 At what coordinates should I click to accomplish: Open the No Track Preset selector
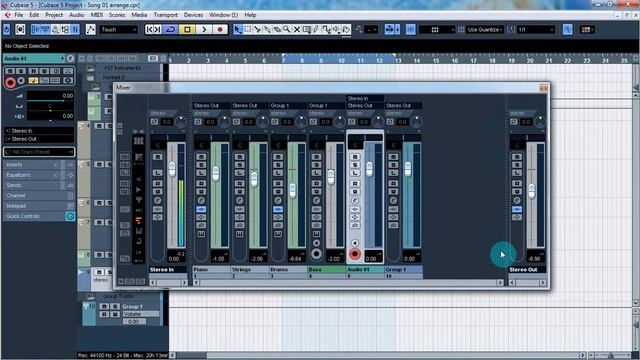click(x=39, y=152)
